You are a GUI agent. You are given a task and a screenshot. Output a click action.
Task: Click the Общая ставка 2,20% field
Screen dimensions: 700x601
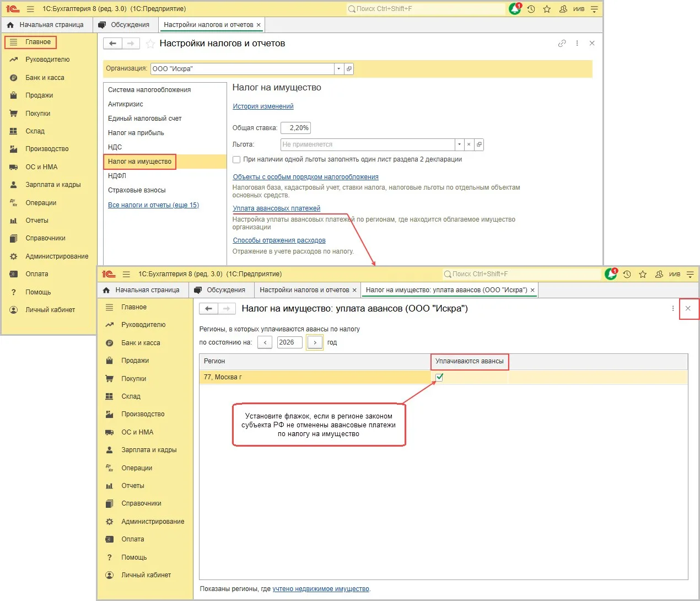pyautogui.click(x=296, y=128)
